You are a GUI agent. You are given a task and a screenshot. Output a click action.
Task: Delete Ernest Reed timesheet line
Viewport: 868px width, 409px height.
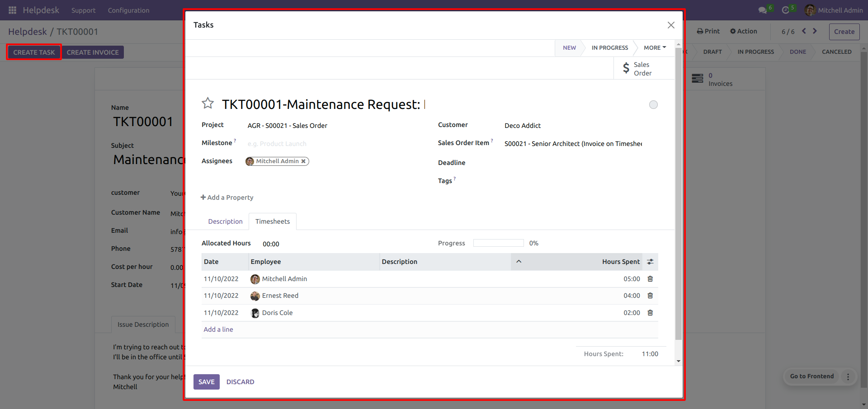[x=650, y=296]
